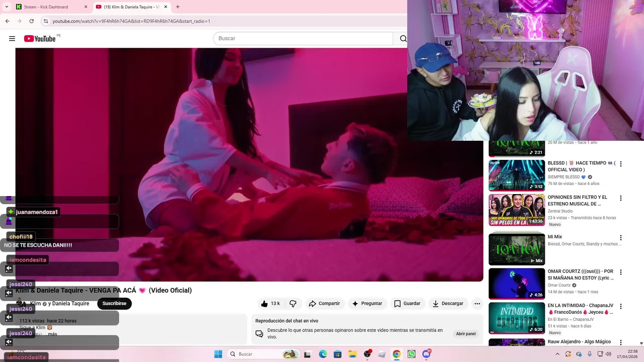Open Discord from the taskbar
644x362 pixels.
[427, 354]
